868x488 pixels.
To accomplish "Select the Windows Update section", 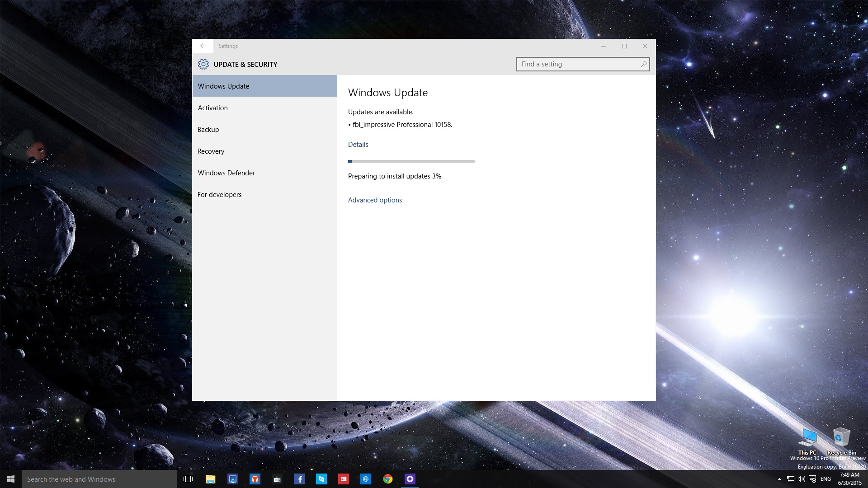I will click(264, 86).
